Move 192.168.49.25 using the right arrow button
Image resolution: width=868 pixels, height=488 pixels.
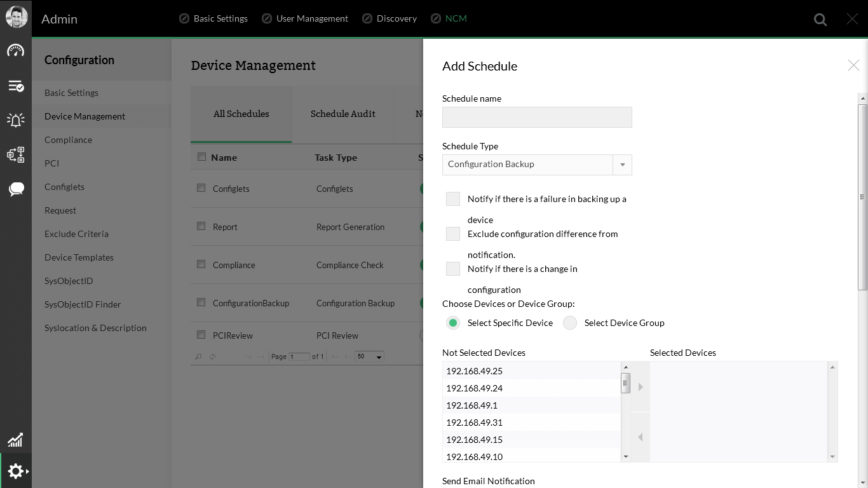pos(640,386)
